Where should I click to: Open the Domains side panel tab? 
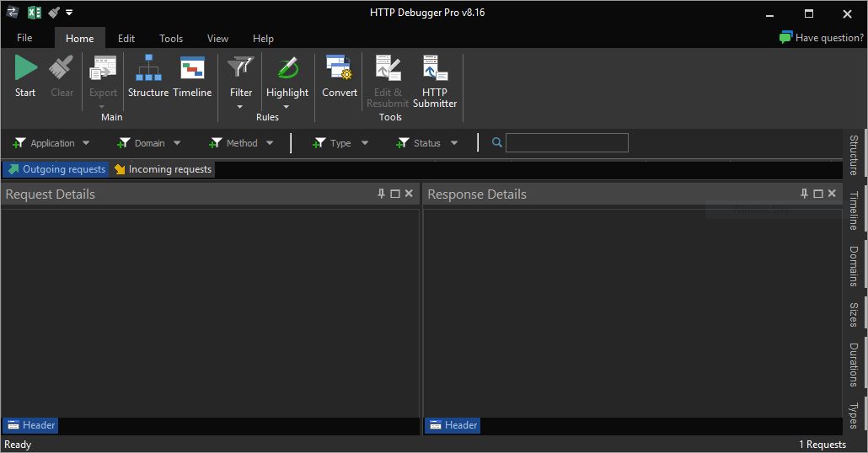tap(855, 266)
